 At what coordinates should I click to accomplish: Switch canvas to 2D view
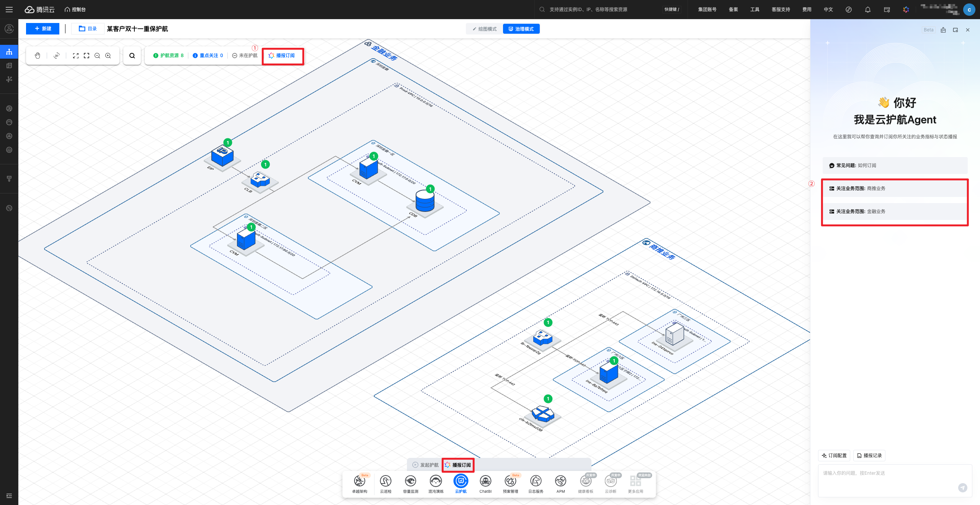pos(57,56)
